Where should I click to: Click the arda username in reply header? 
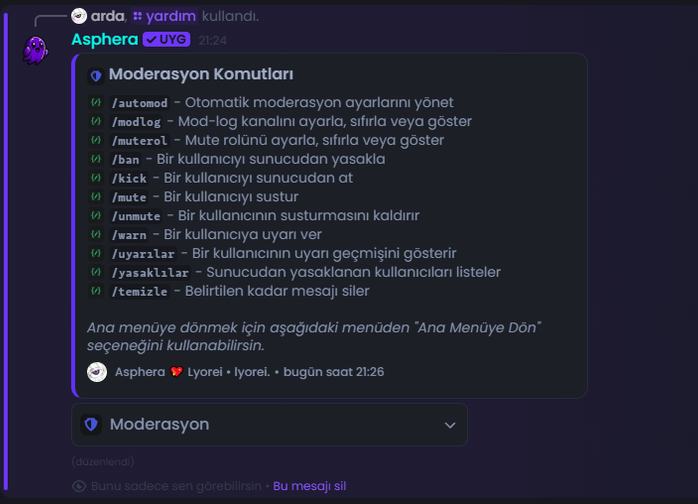tap(107, 16)
